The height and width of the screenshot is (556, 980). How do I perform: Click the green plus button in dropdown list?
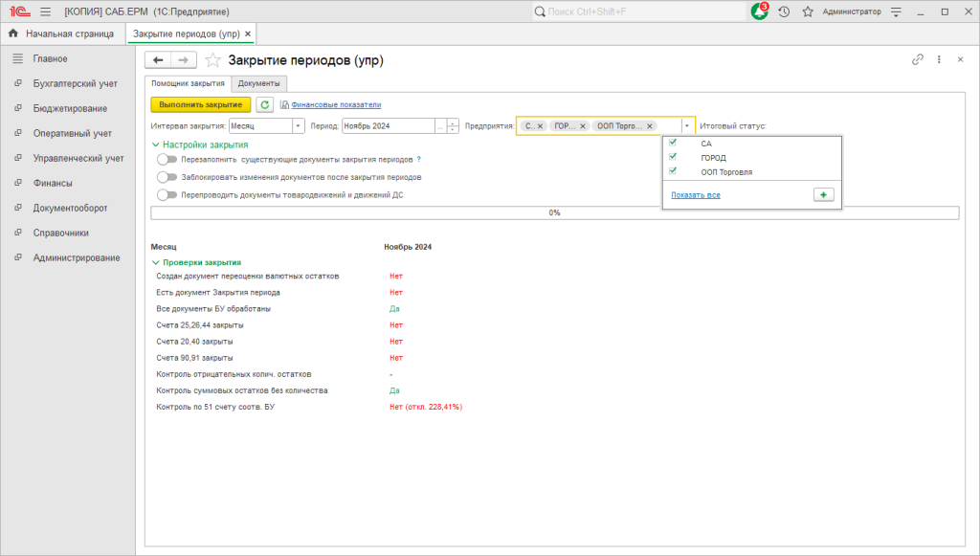tap(824, 195)
